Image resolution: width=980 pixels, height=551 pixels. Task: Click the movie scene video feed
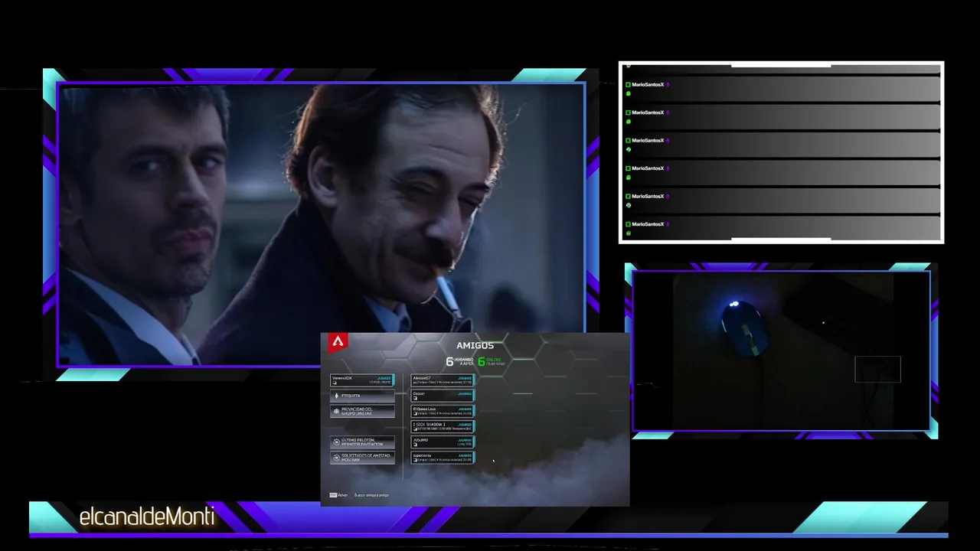coord(322,224)
